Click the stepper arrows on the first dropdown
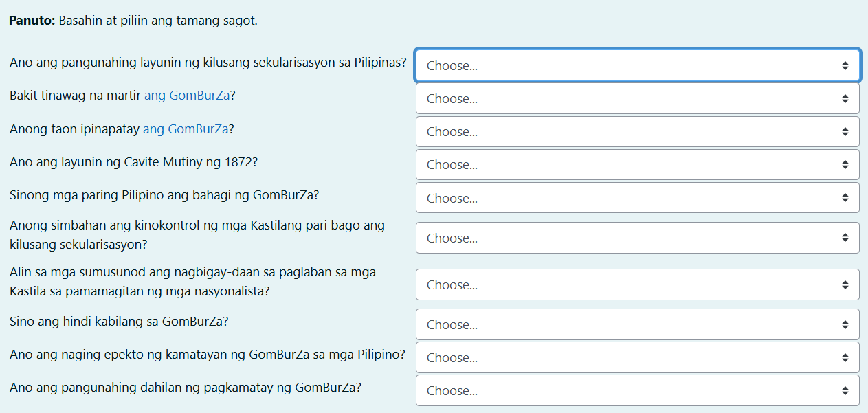 click(x=846, y=65)
